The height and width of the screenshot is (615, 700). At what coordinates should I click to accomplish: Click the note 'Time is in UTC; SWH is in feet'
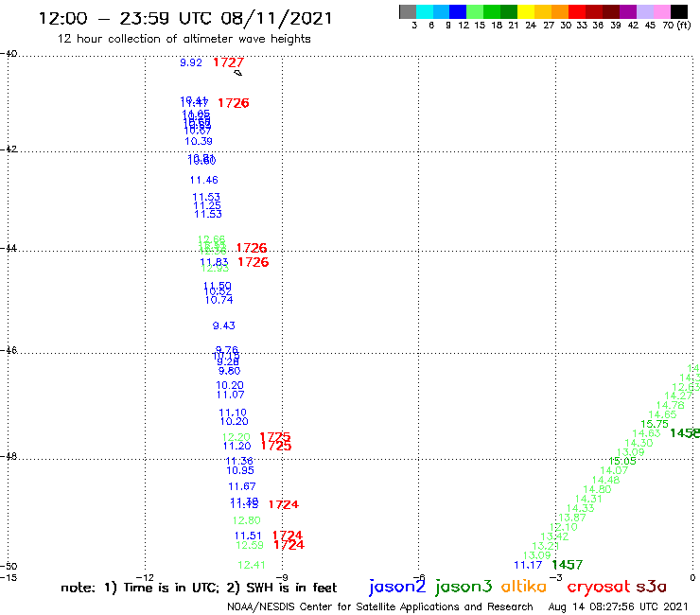199,588
